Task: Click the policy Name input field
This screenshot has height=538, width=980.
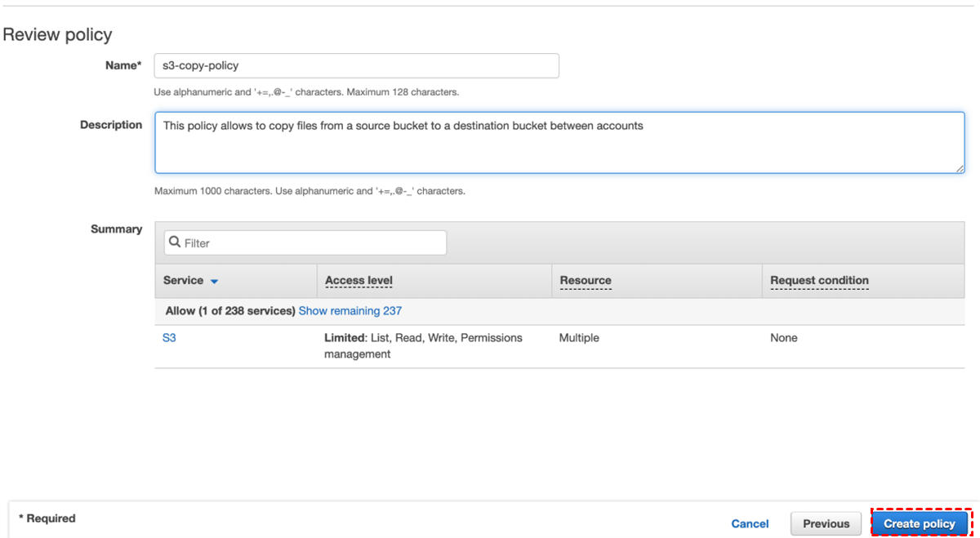Action: pyautogui.click(x=356, y=65)
